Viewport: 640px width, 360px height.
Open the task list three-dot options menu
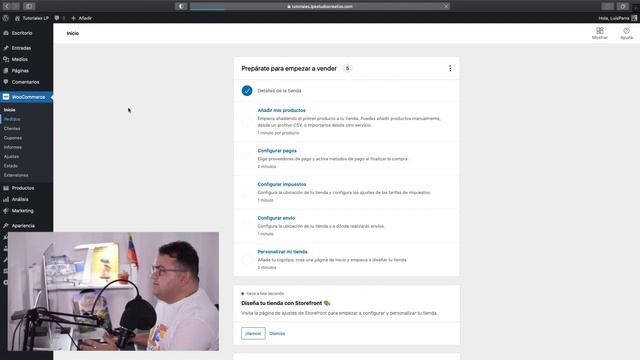tap(450, 68)
